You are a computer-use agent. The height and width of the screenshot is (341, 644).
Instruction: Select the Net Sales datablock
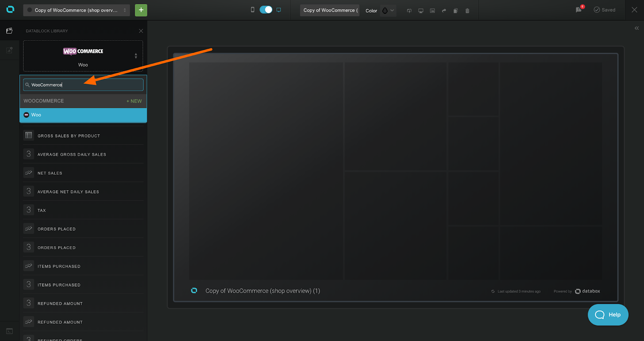83,173
